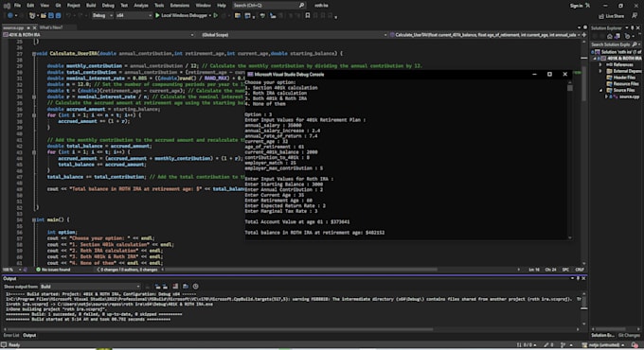Start Local Windows Debugger
Screen dimensions: 644x350
point(183,15)
